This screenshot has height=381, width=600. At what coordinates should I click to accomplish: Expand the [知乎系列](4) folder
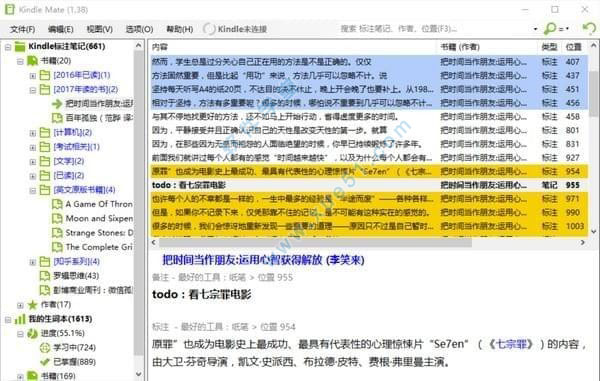click(33, 262)
